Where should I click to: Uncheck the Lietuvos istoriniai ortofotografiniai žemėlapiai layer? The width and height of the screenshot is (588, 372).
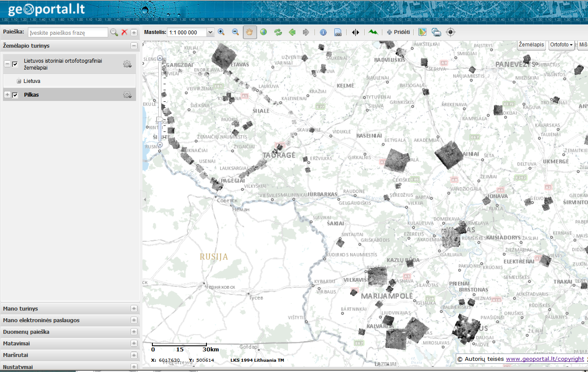(x=15, y=64)
